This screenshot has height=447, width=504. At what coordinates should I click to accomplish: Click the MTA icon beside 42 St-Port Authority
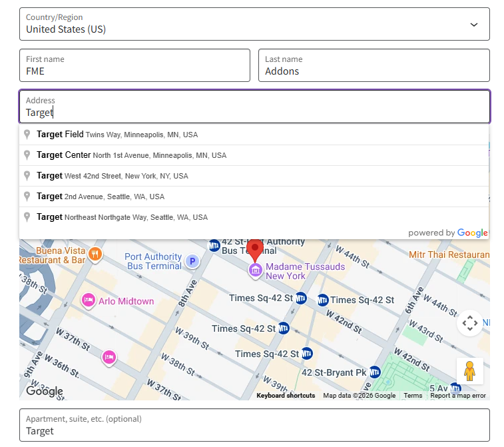[x=214, y=246]
